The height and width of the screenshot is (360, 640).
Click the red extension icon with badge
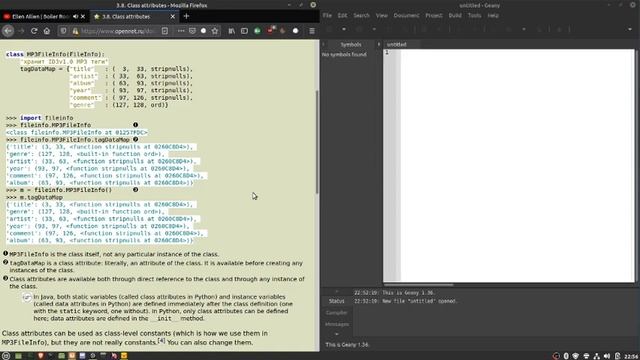pyautogui.click(x=270, y=31)
